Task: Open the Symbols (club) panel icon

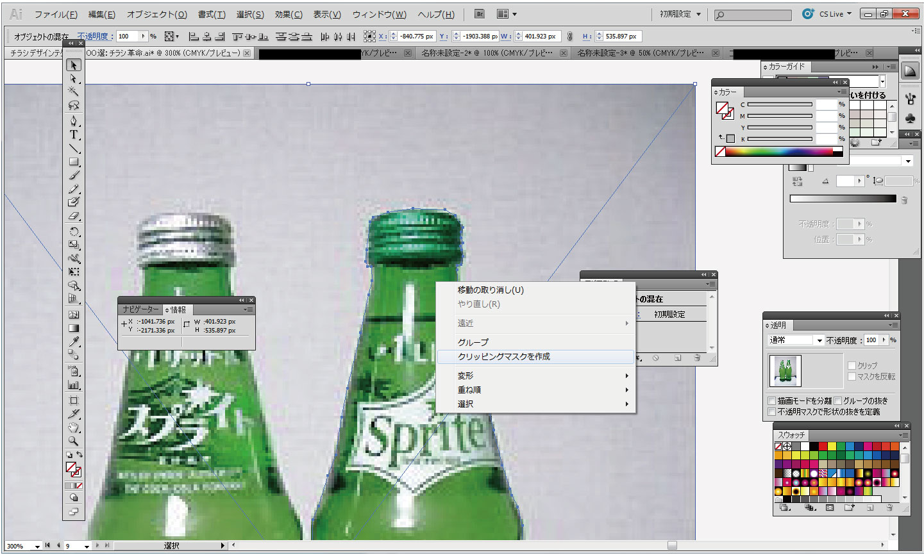Action: pos(910,118)
